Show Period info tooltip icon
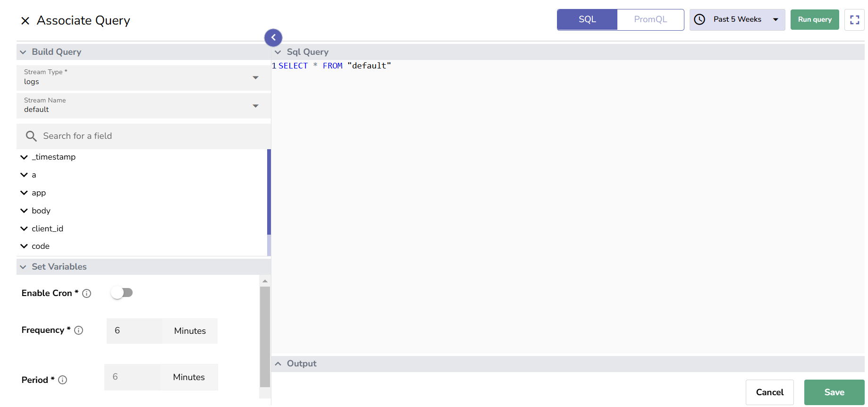This screenshot has width=868, height=407. pos(62,380)
